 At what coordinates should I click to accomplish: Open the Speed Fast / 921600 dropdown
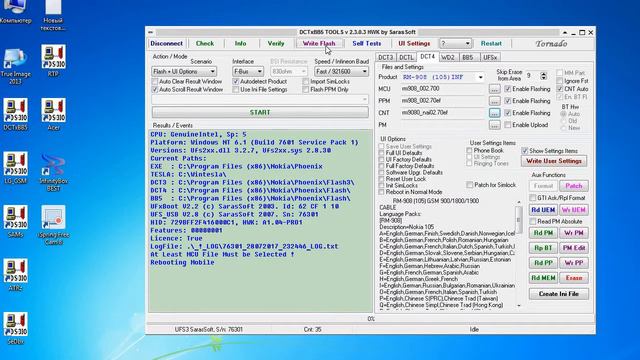coord(341,71)
